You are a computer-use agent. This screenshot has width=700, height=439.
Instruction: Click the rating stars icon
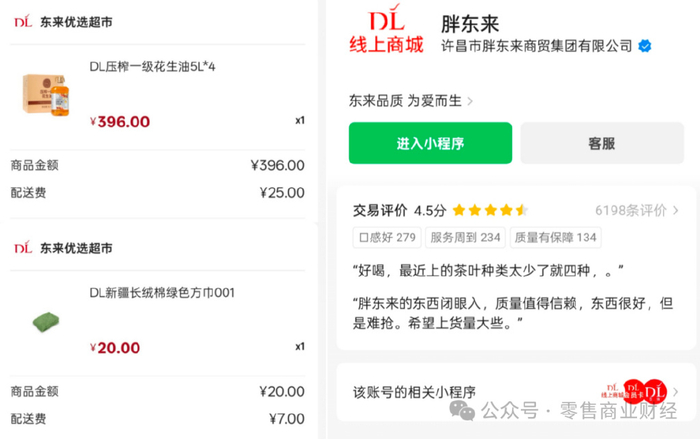tap(489, 210)
